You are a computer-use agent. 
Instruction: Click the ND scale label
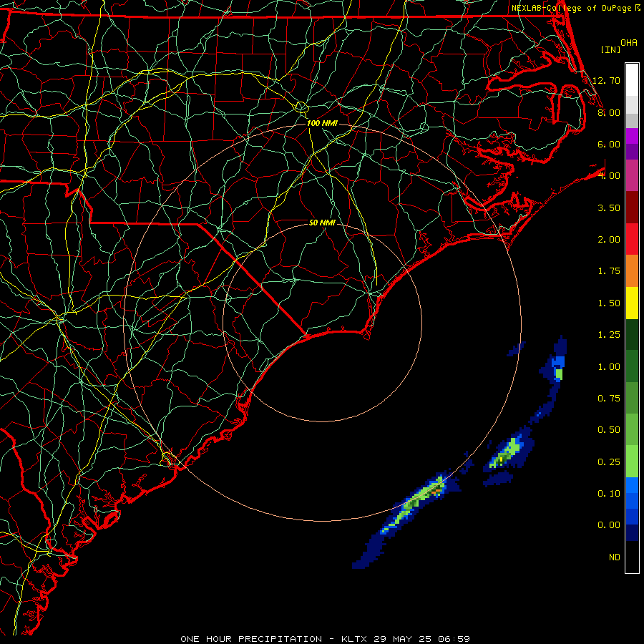(615, 557)
